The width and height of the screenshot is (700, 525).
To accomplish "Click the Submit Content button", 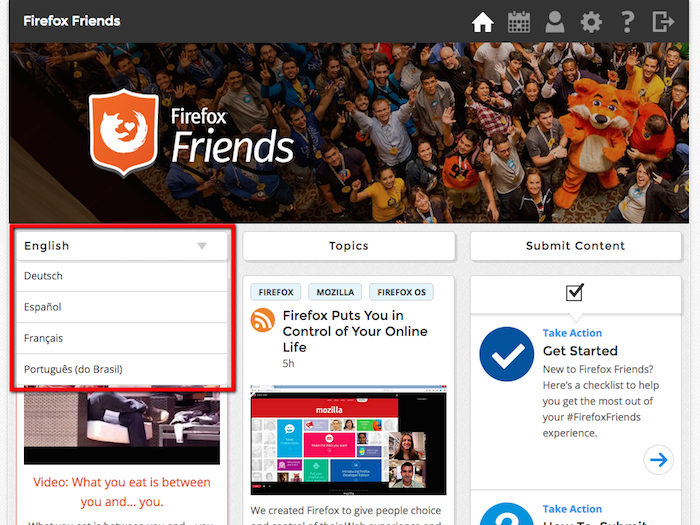I will (576, 246).
